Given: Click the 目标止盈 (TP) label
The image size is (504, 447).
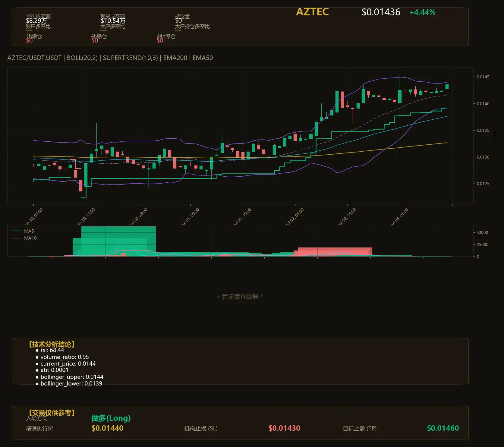Looking at the screenshot, I should click(360, 429).
